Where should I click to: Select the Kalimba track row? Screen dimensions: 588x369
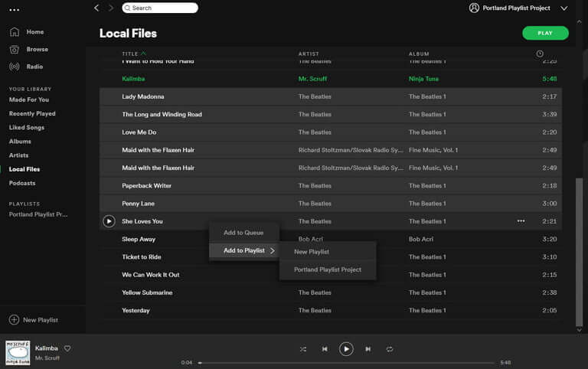[x=331, y=79]
